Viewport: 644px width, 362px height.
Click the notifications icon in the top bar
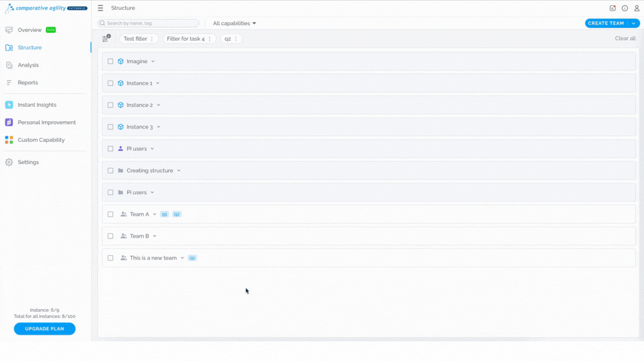612,8
